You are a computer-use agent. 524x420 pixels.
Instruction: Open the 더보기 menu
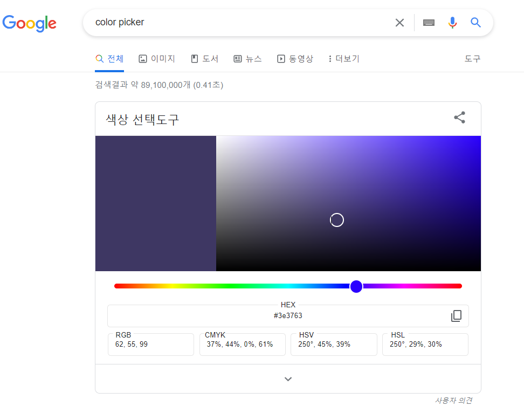(343, 58)
